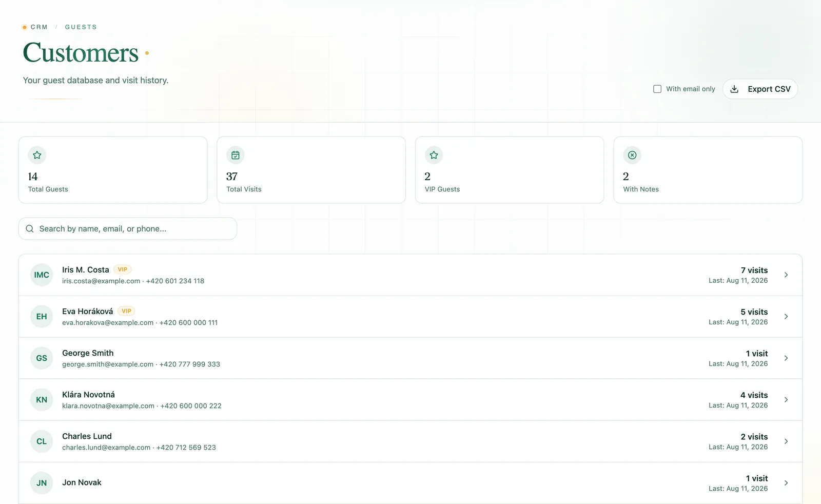Screen dimensions: 821x504
Task: Expand Charles Lund row chevron
Action: click(x=786, y=441)
